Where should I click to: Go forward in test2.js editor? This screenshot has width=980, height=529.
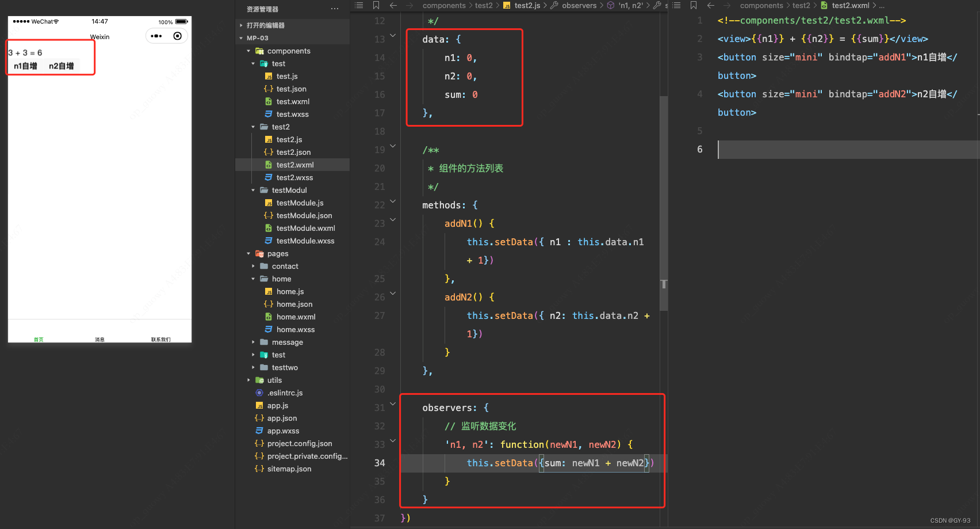[410, 5]
